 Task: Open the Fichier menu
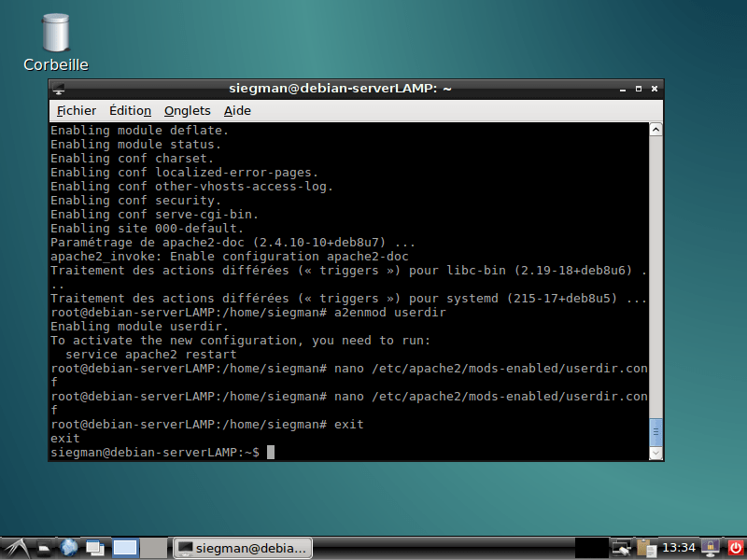(75, 110)
